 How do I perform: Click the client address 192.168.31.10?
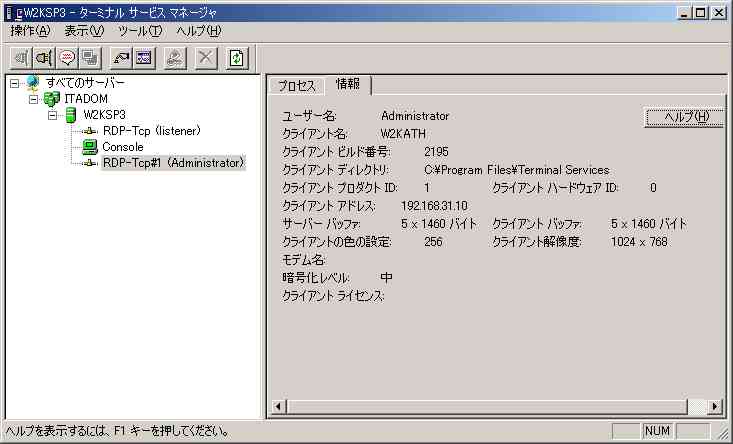point(434,206)
